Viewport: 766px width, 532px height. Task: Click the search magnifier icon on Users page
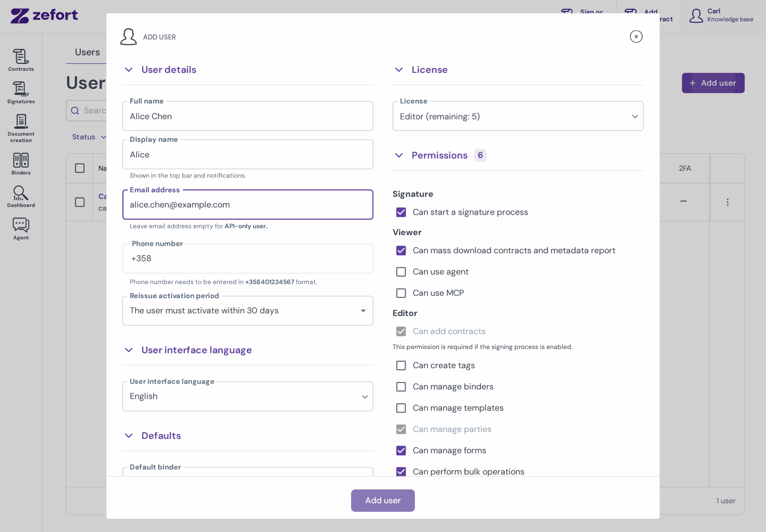pos(75,111)
